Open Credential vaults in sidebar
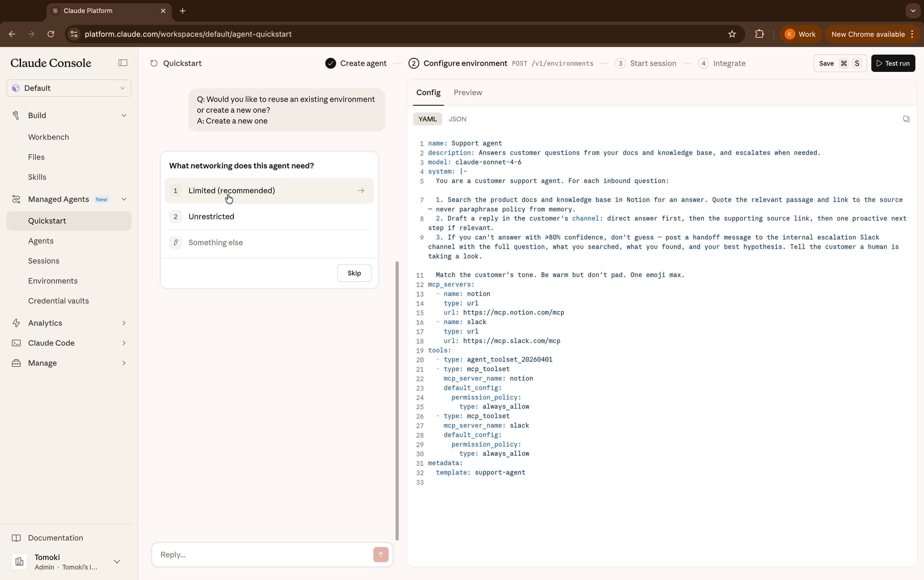924x580 pixels. [x=58, y=301]
